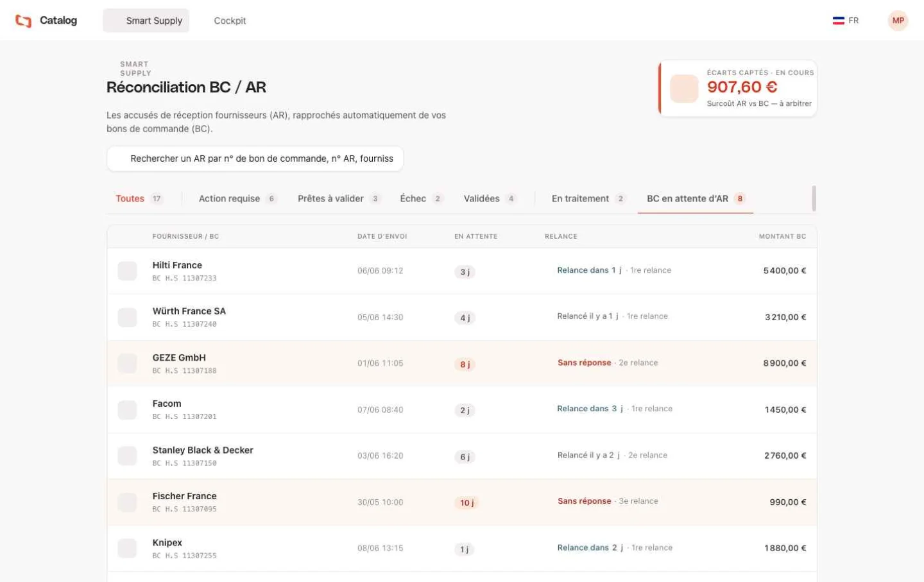Click the Knipex row icon

[127, 548]
